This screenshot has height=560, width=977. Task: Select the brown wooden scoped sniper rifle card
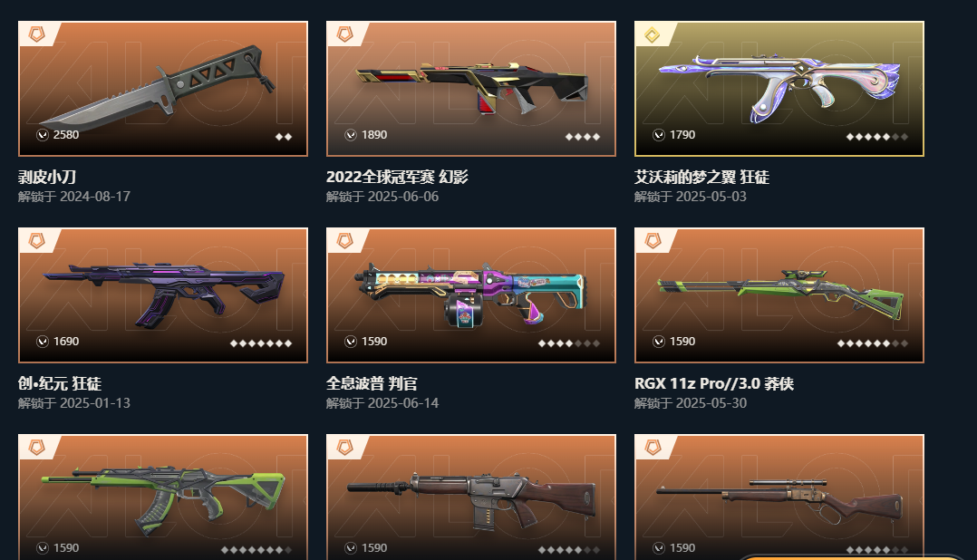tap(779, 497)
